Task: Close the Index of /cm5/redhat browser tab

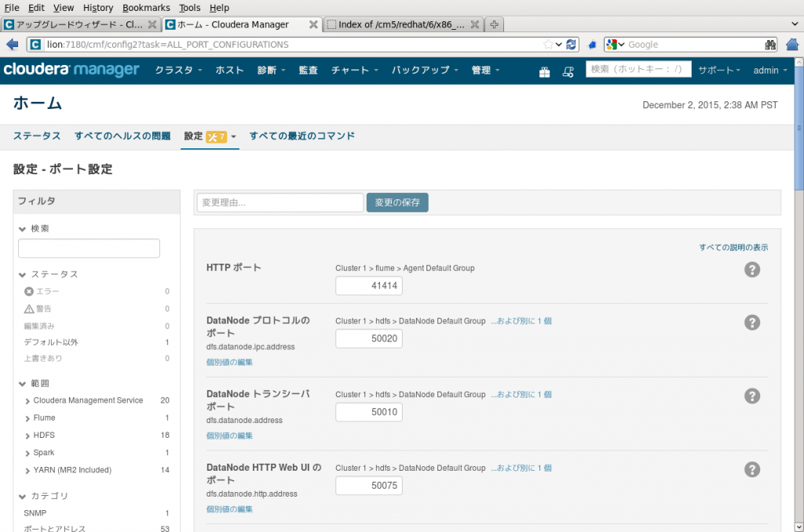Action: [x=475, y=24]
